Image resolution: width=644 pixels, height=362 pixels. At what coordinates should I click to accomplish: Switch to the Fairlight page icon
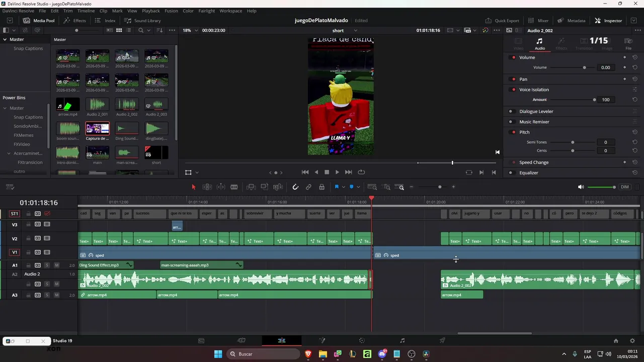(402, 340)
